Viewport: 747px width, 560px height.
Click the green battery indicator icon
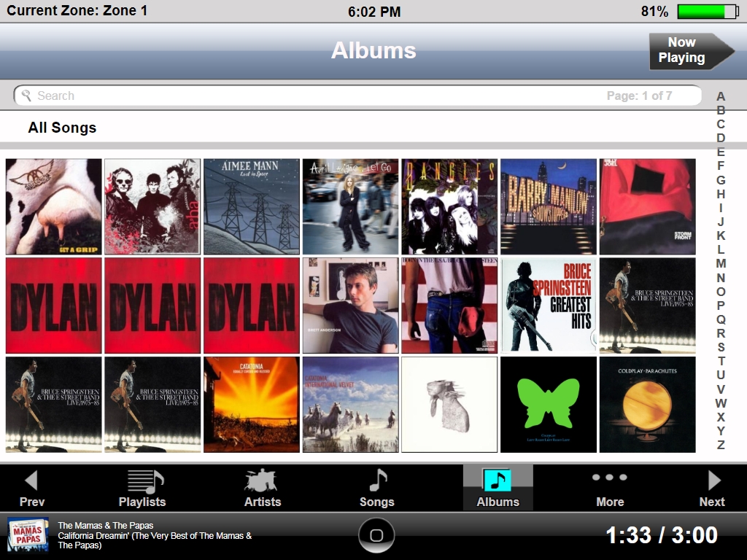(x=708, y=12)
